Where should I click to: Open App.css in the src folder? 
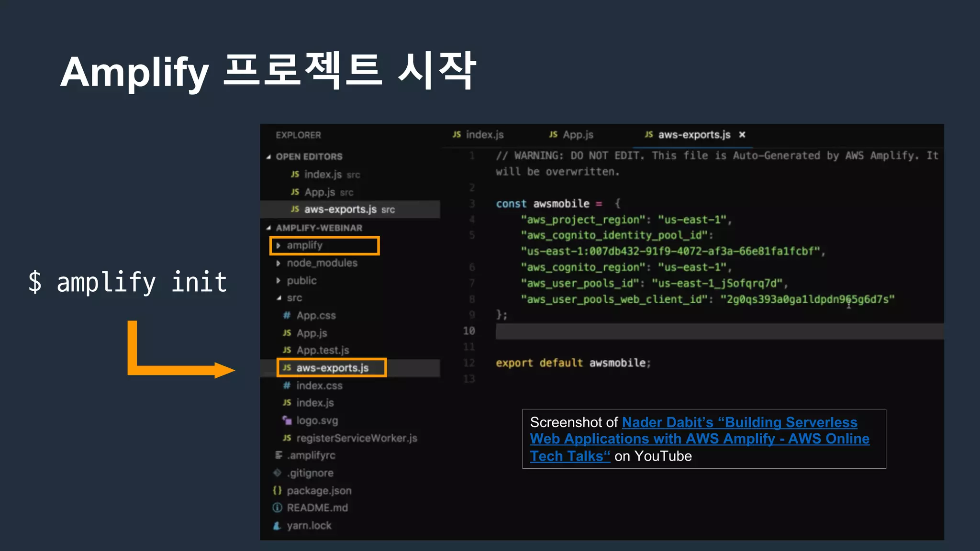[309, 316]
